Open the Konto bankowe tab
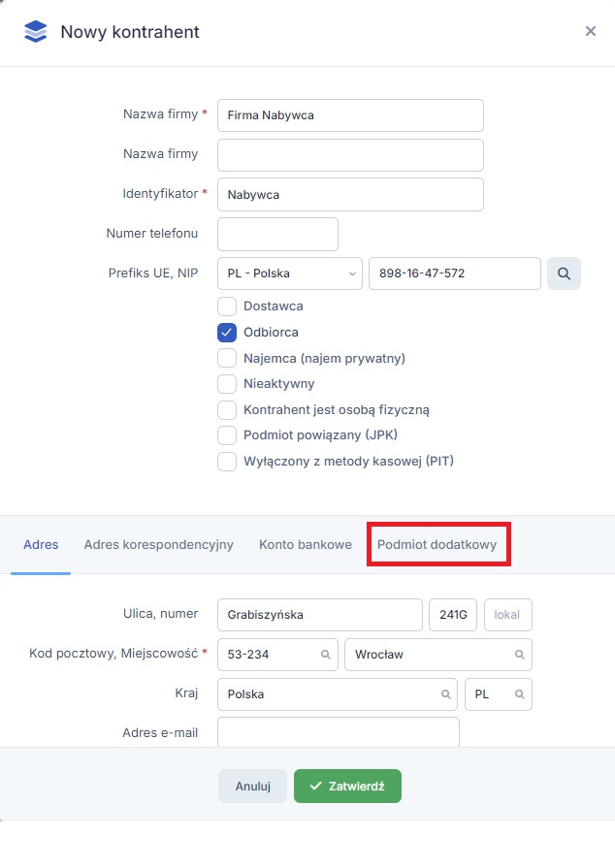The height and width of the screenshot is (868, 615). click(305, 545)
